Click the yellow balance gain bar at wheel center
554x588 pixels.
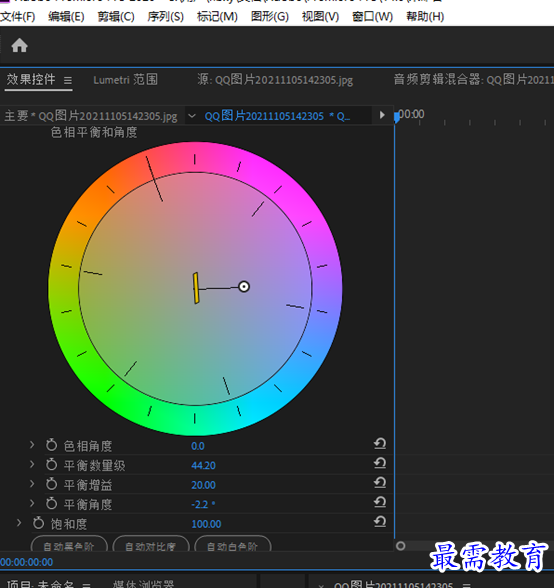pos(196,288)
